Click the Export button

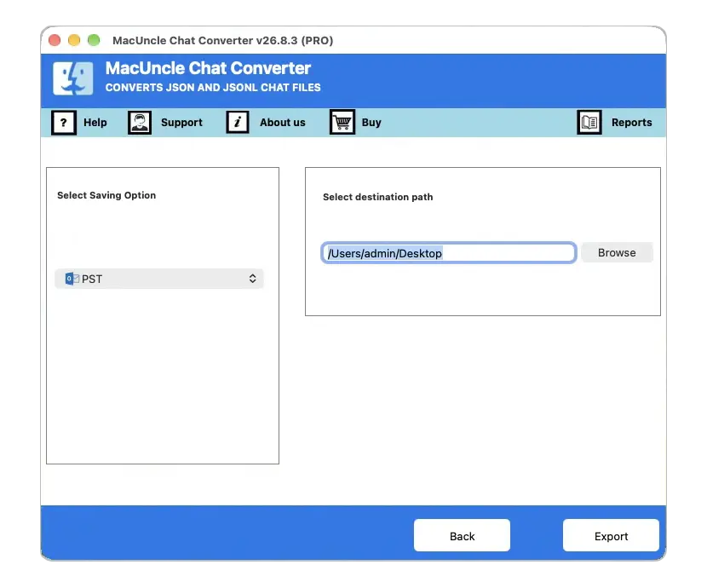pos(611,536)
